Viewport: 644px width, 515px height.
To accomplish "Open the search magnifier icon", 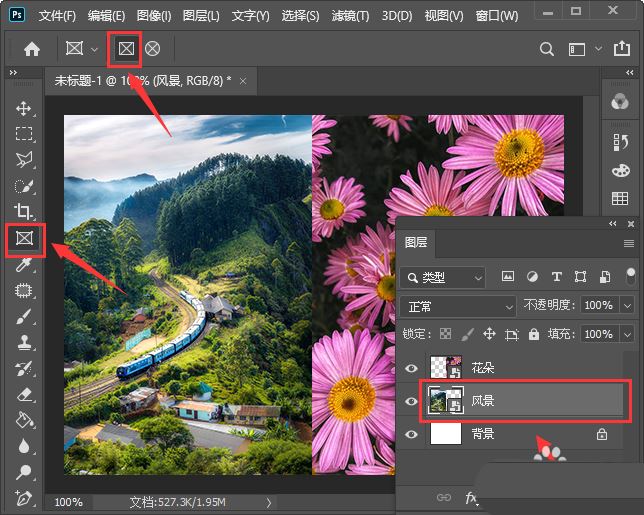I will [x=546, y=49].
